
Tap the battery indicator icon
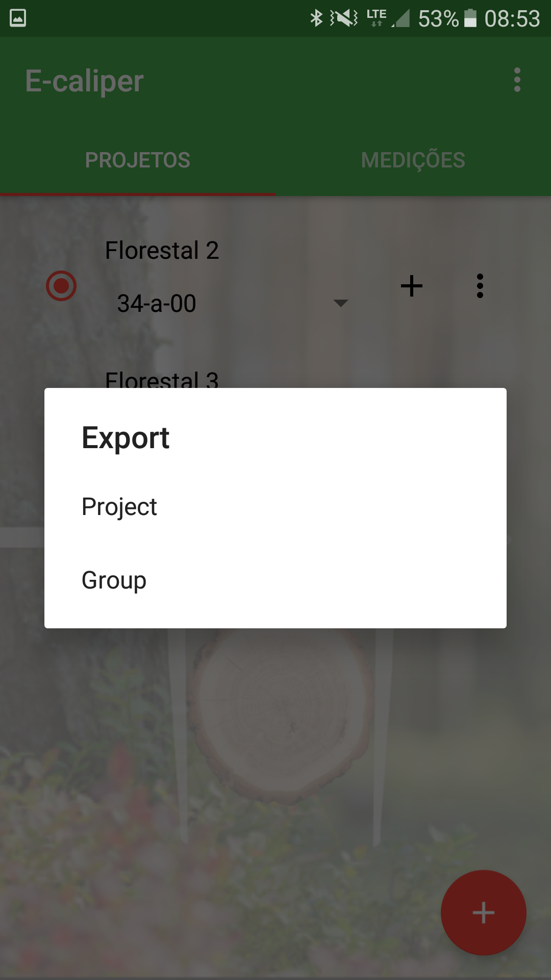coord(470,18)
